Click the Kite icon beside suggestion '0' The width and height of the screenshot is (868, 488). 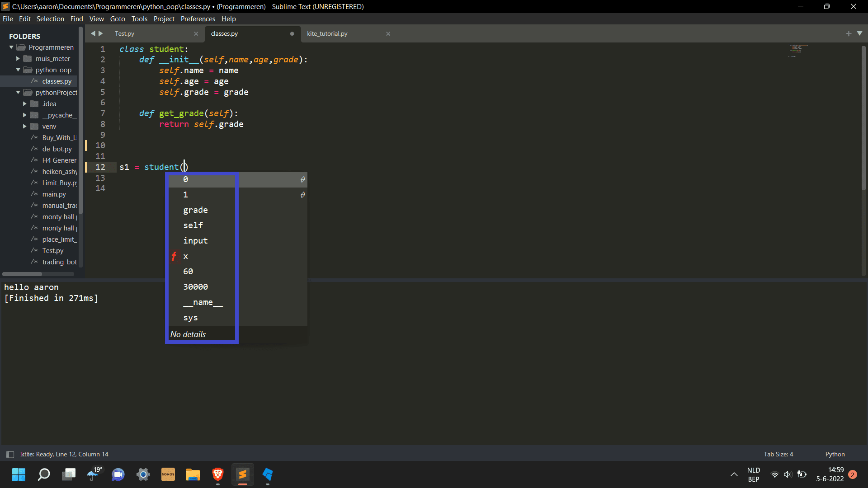click(302, 179)
